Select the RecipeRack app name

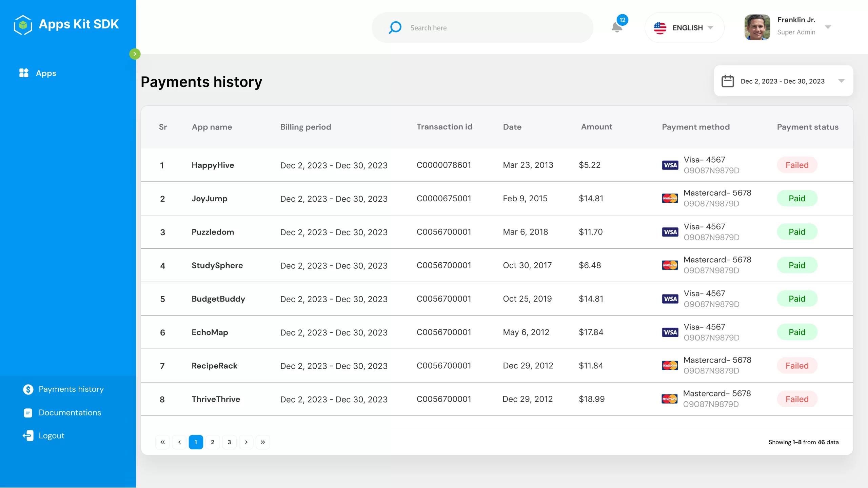(214, 366)
